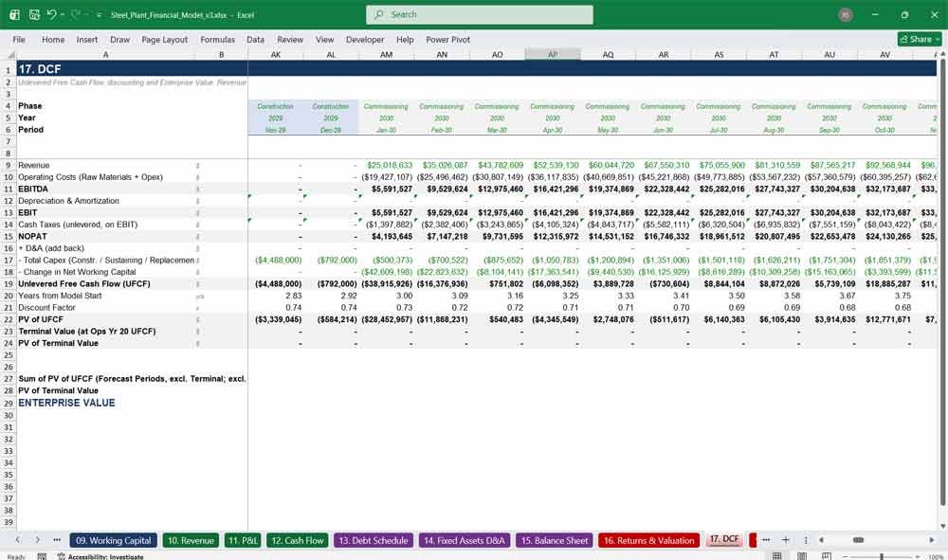Open Undo history dropdown arrow
The height and width of the screenshot is (560, 948).
point(62,14)
